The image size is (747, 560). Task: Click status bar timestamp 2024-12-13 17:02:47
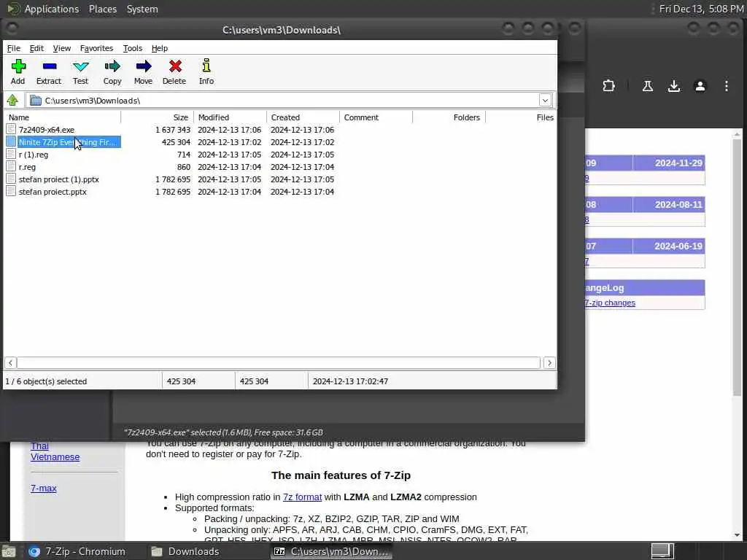point(350,381)
